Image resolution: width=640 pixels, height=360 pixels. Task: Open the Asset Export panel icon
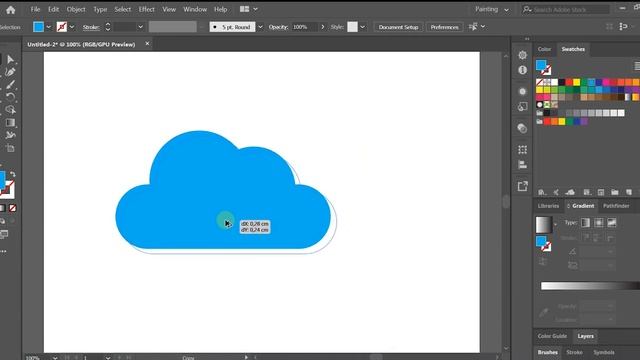522,186
